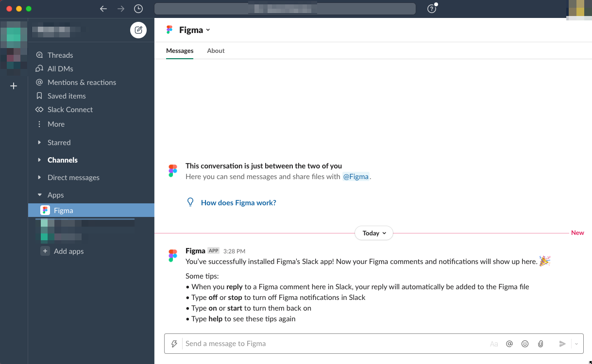Open the emoji picker in the message box

pyautogui.click(x=525, y=344)
